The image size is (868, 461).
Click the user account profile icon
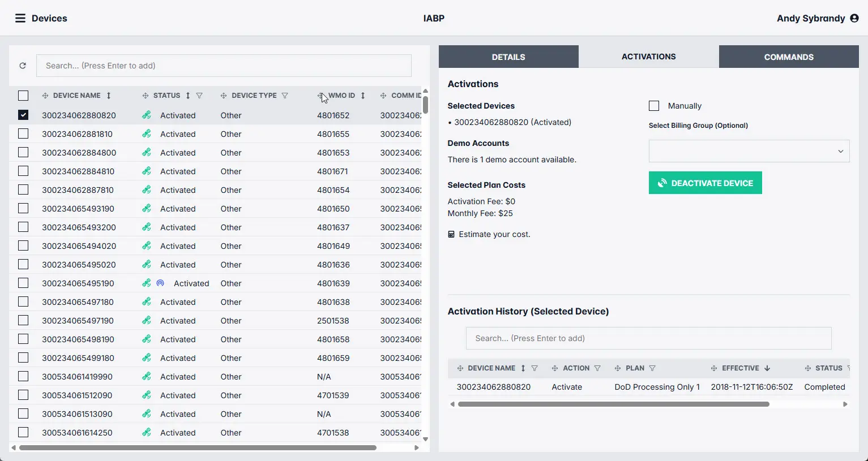pyautogui.click(x=854, y=18)
